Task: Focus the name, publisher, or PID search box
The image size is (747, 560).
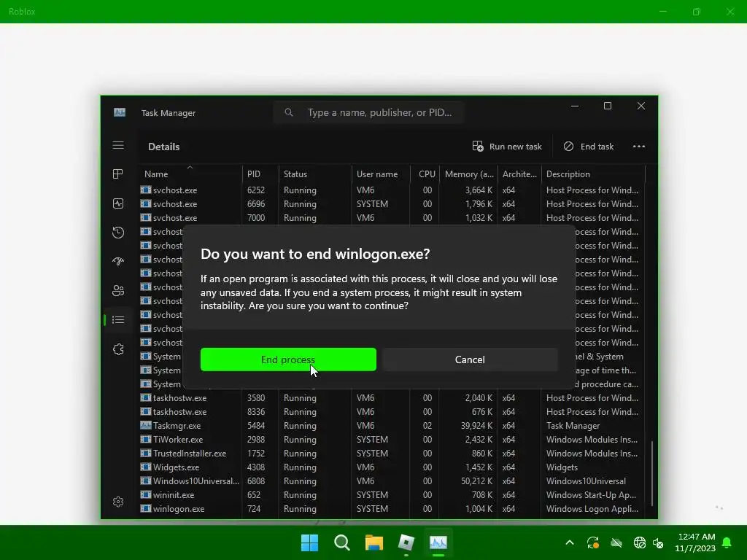Action: pyautogui.click(x=368, y=112)
